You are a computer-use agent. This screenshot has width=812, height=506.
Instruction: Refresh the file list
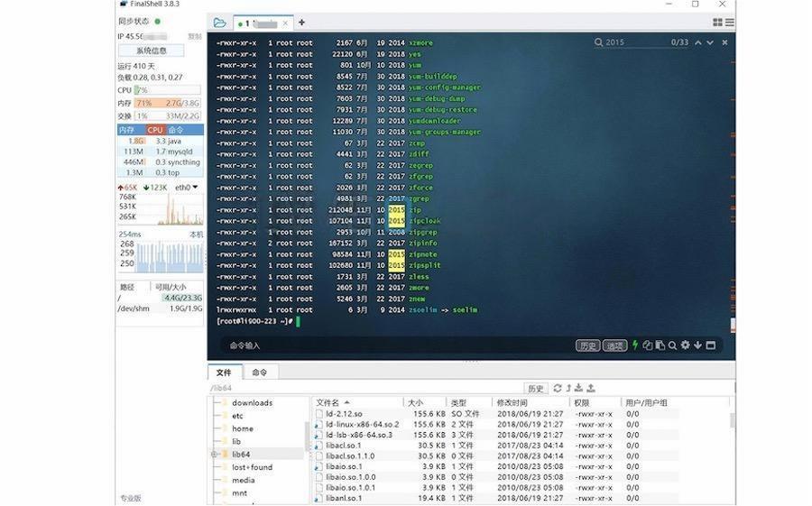(x=558, y=388)
